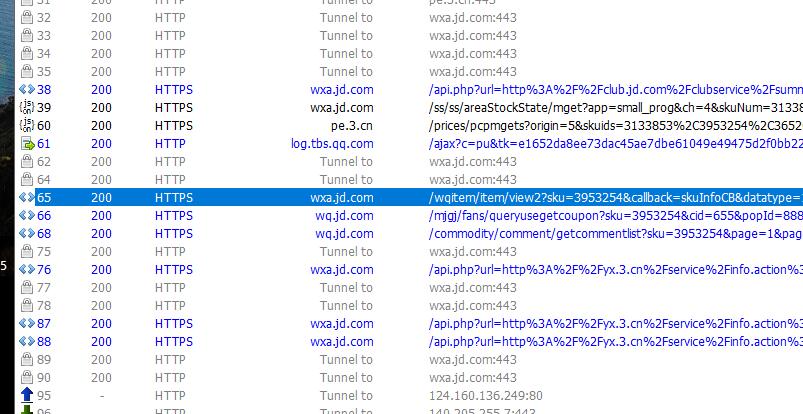Click the arrows icon of session 38
The height and width of the screenshot is (414, 803).
click(27, 90)
